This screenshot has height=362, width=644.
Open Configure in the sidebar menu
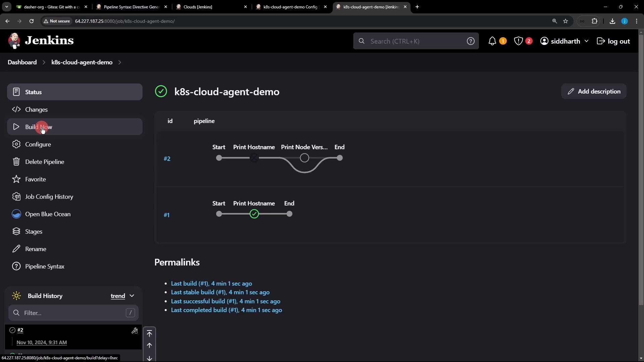pos(38,144)
